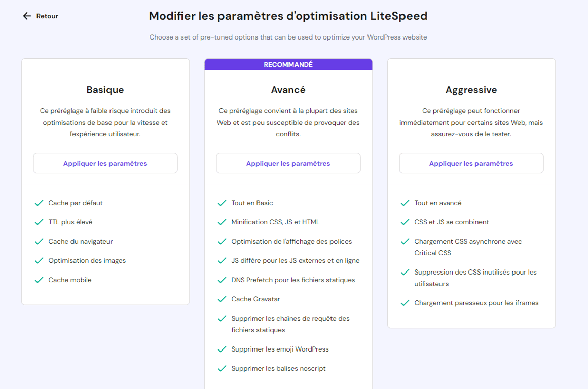Click the RECOMMANDÉ badge above Avancé
The image size is (588, 389).
pos(288,64)
